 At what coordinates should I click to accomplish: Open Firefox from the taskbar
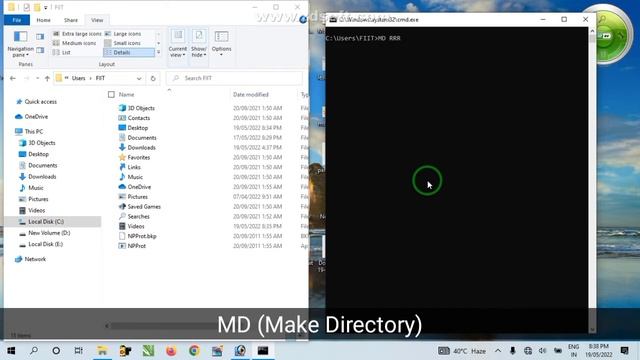point(171,351)
